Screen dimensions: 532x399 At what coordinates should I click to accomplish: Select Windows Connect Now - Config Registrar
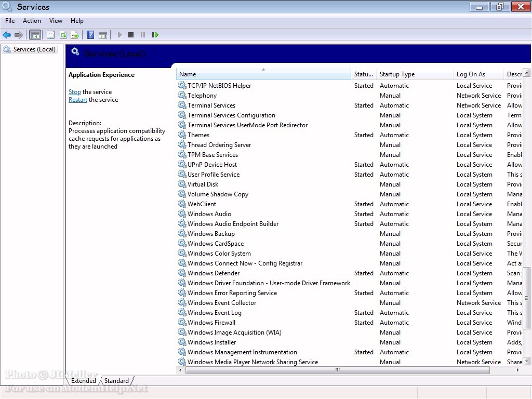click(x=350, y=263)
